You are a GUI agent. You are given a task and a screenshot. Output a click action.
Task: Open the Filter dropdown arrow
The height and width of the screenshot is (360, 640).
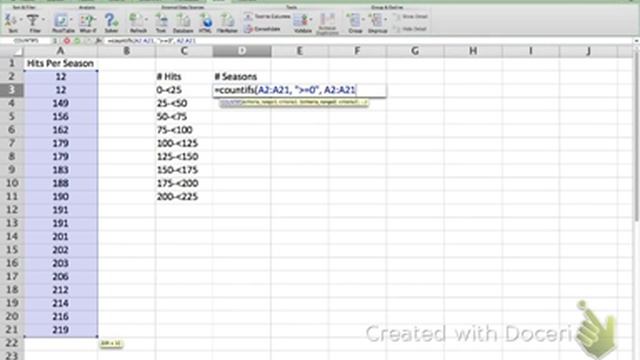pos(43,20)
